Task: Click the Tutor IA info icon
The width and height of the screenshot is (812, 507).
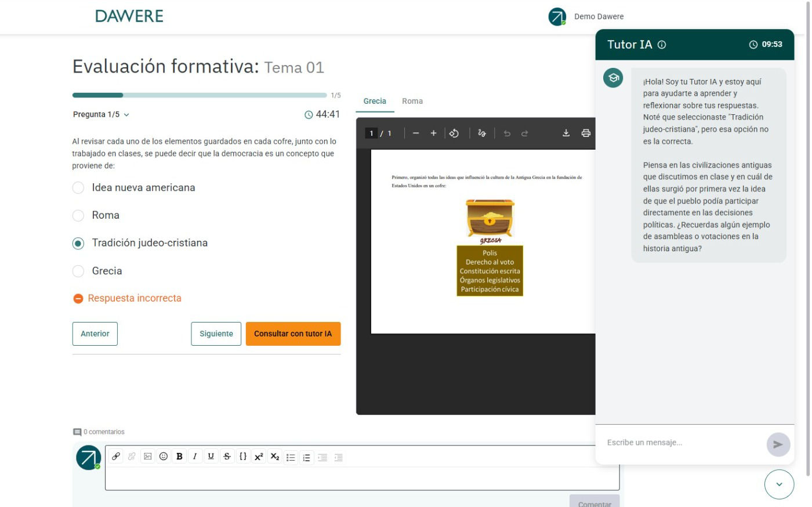Action: [662, 45]
